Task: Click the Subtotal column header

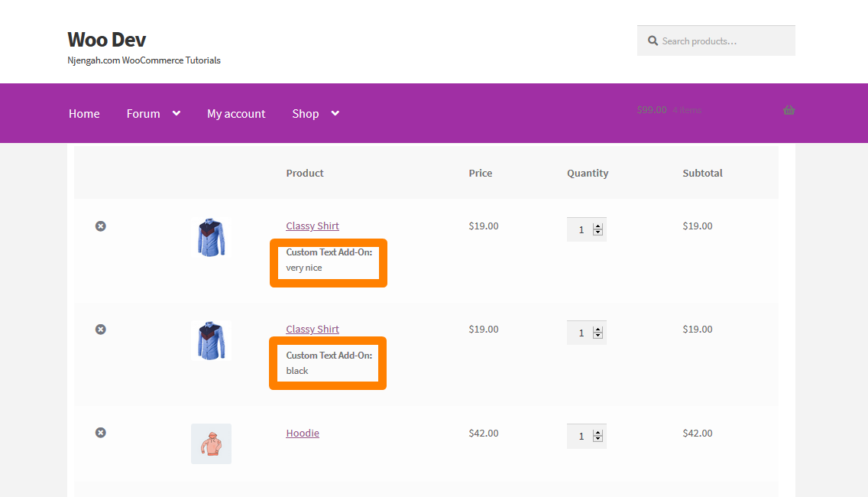Action: 702,173
